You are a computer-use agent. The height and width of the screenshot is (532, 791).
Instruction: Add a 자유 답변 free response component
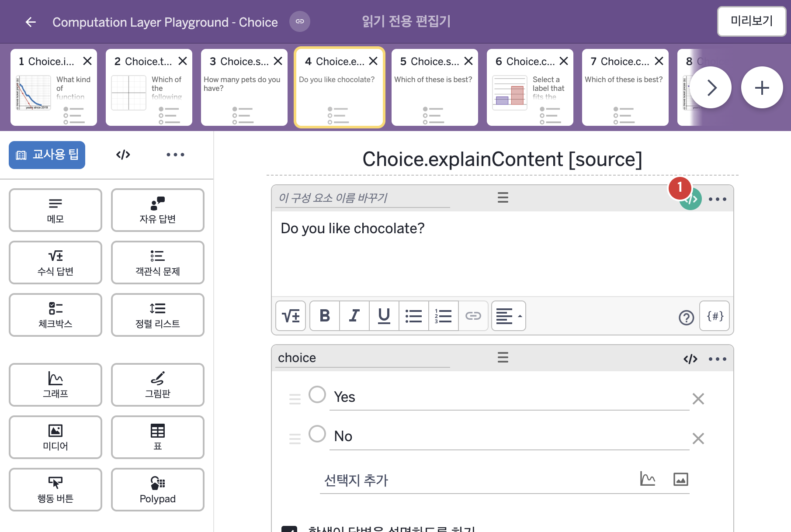pos(158,210)
